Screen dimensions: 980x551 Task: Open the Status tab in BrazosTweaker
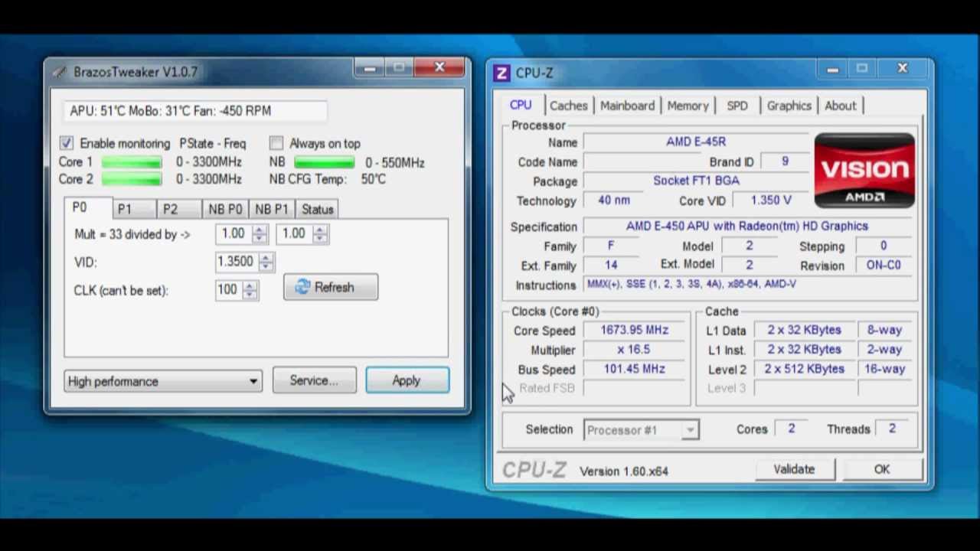(317, 209)
